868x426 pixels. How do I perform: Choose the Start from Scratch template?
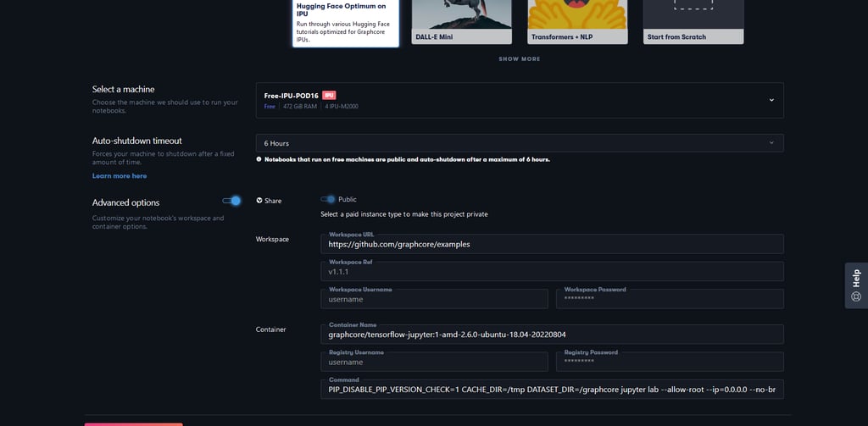click(x=693, y=21)
